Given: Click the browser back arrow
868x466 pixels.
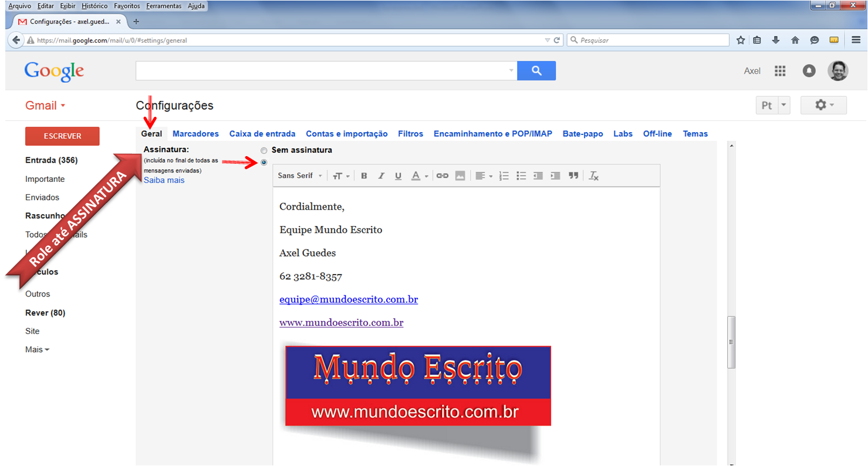Looking at the screenshot, I should 16,40.
